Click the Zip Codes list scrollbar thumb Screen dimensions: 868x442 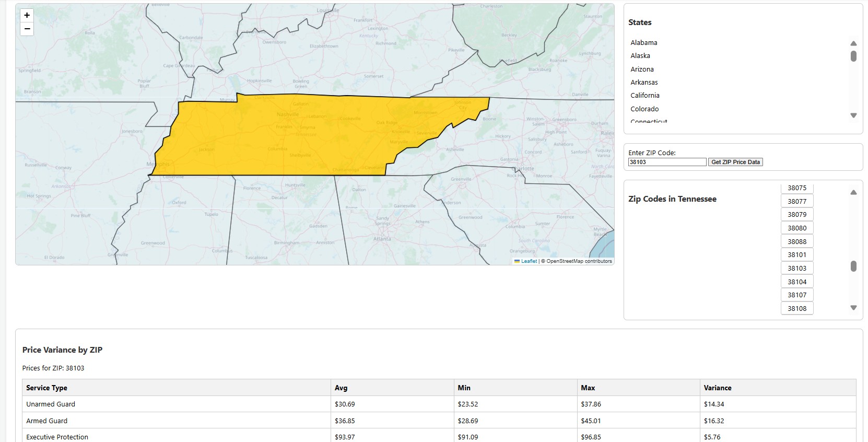click(853, 266)
